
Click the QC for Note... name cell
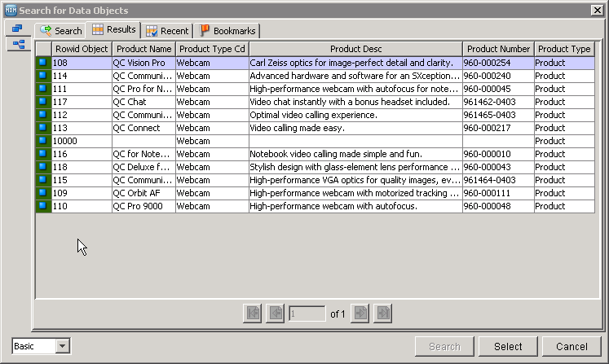click(143, 154)
